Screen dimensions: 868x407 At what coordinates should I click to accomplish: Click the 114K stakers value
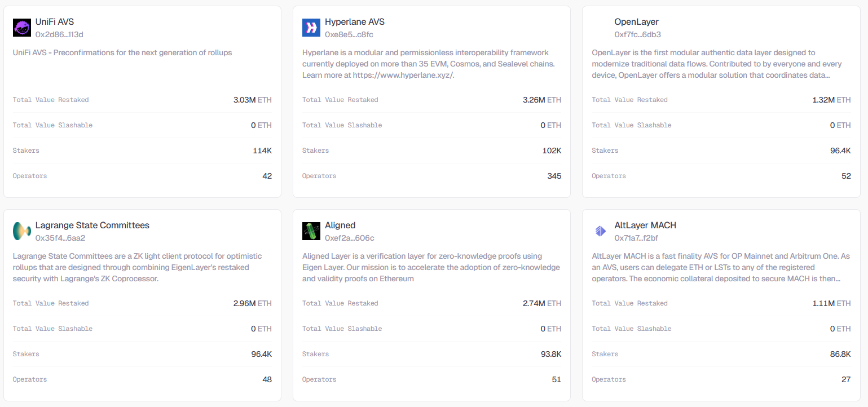tap(262, 151)
